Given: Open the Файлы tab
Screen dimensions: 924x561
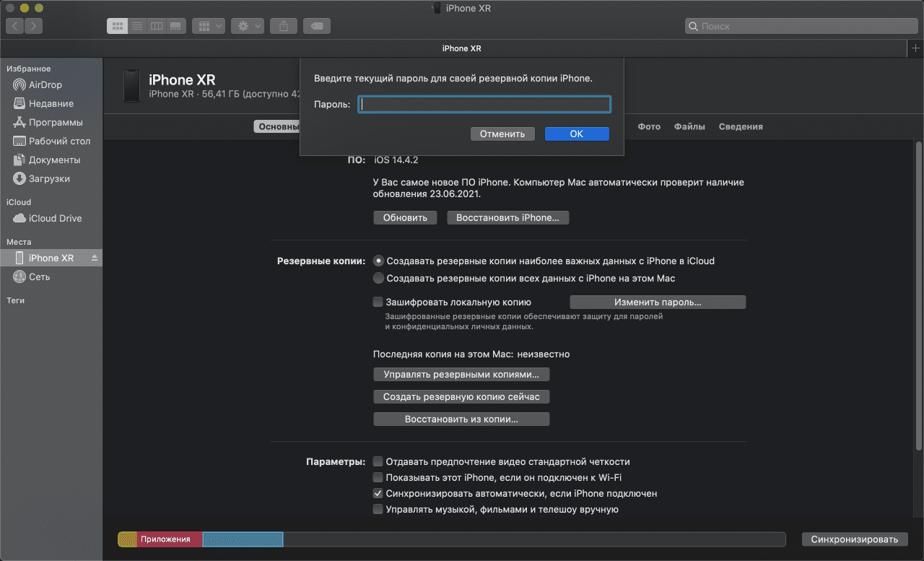Looking at the screenshot, I should 689,126.
